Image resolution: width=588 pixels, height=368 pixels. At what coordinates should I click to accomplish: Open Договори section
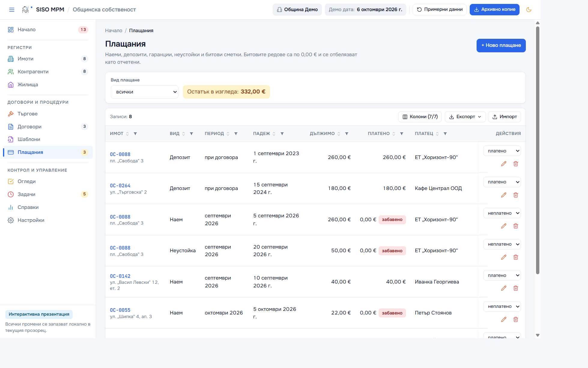point(48,127)
